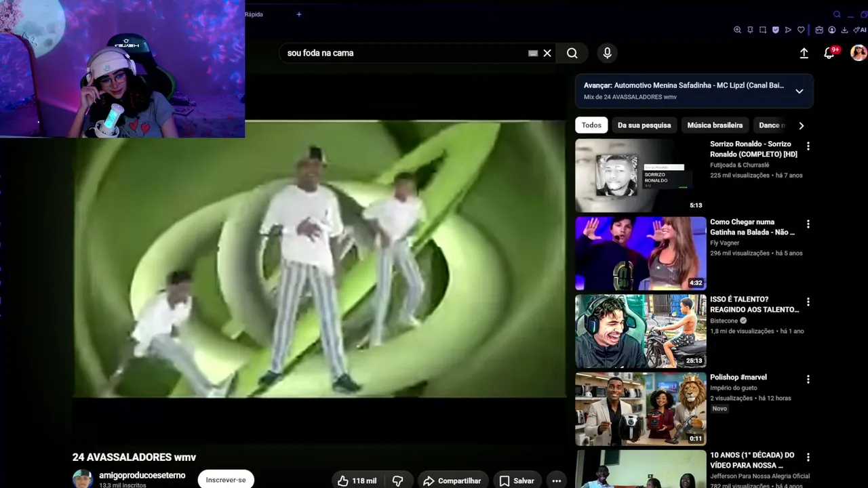Open the AI assistant toolbar button

point(860,30)
